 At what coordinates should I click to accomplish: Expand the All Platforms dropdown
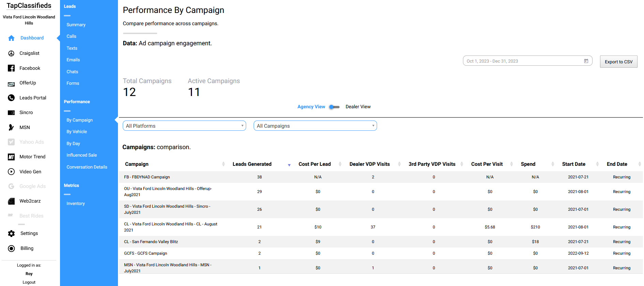pyautogui.click(x=184, y=126)
